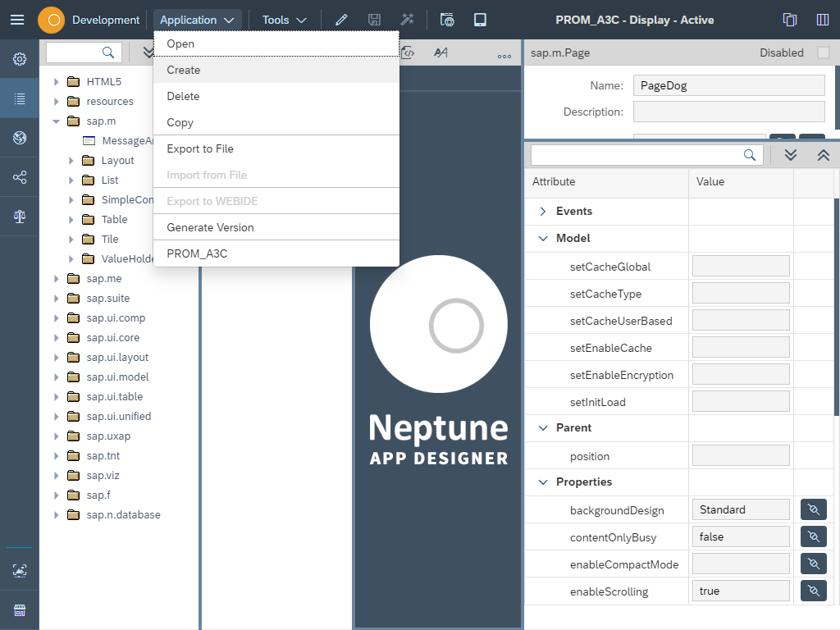Open mobile preview using the tablet icon
The image size is (840, 630).
point(479,19)
